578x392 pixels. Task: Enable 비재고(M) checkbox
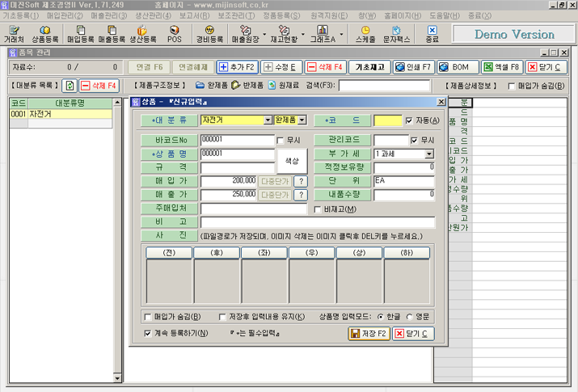tap(317, 209)
